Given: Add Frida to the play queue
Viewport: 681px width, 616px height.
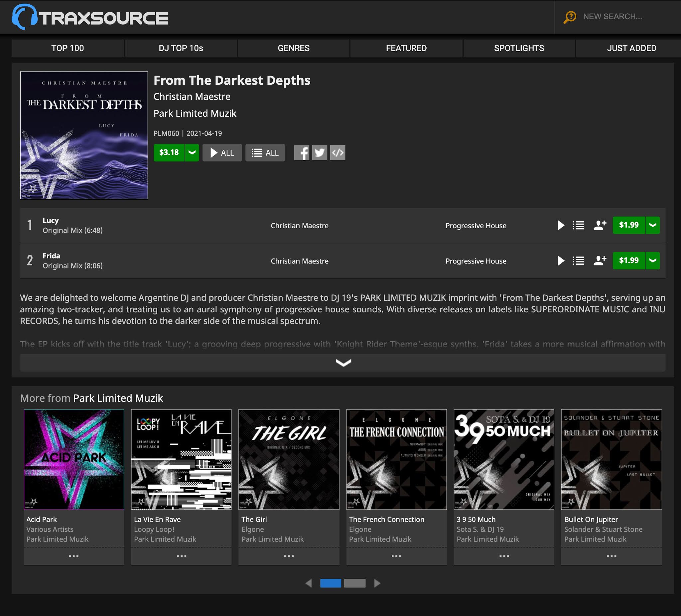Looking at the screenshot, I should [x=578, y=260].
